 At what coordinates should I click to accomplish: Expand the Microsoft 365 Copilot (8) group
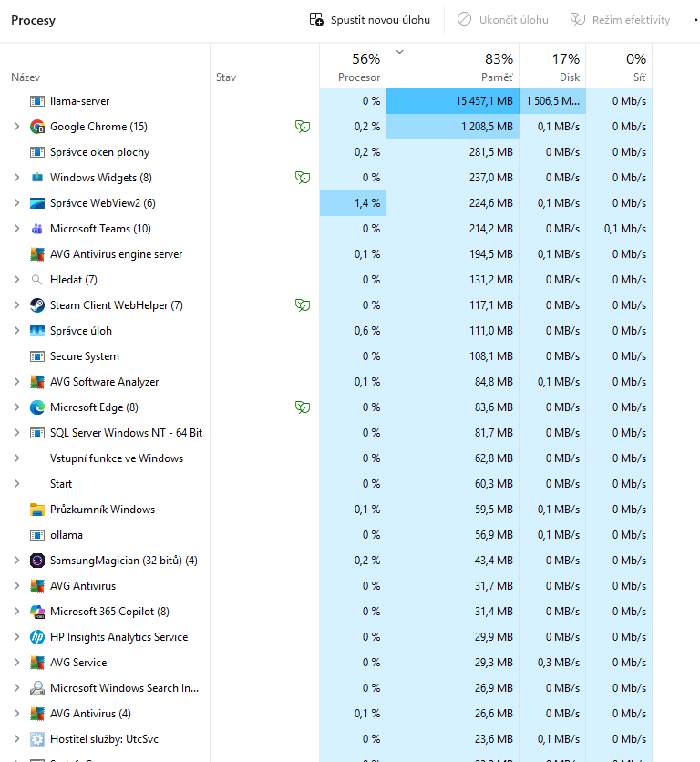pyautogui.click(x=17, y=612)
